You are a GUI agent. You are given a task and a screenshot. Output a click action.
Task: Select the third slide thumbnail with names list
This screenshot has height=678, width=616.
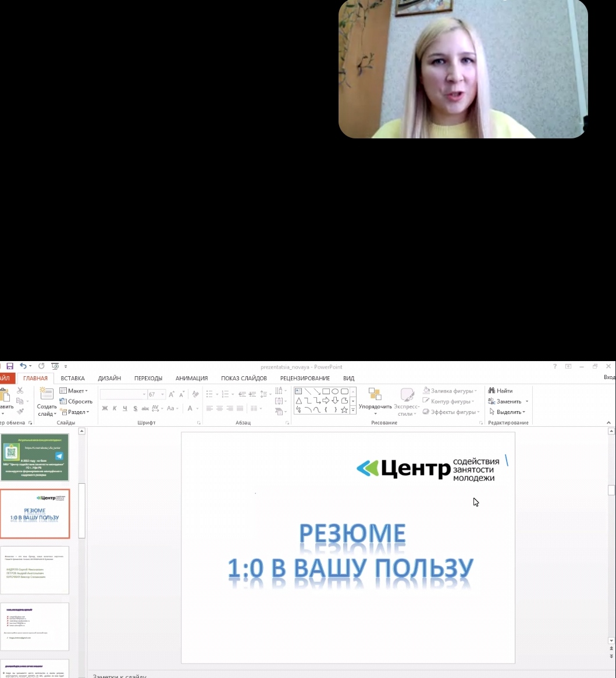point(35,570)
